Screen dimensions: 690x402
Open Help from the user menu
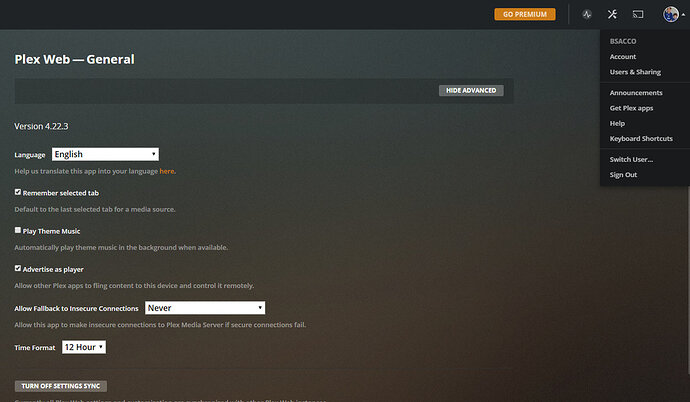point(617,124)
